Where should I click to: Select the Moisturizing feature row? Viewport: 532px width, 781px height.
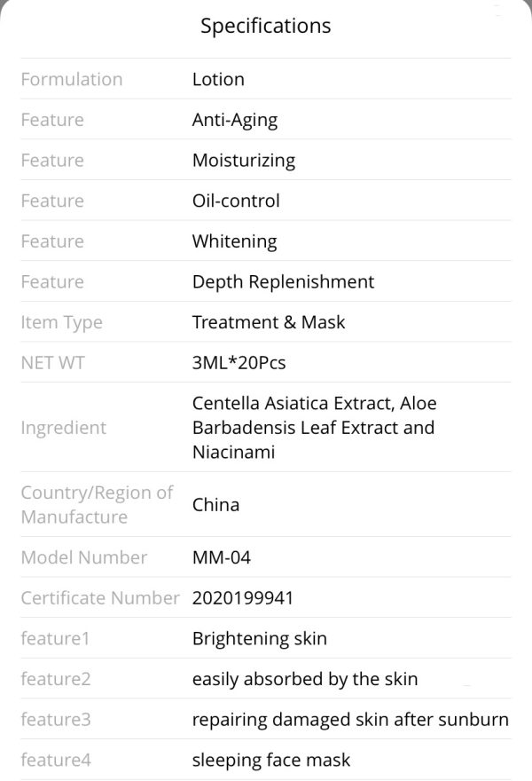pos(266,160)
